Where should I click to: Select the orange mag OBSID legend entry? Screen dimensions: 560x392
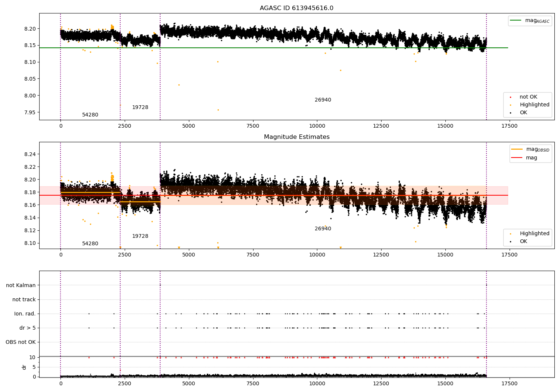(531, 149)
